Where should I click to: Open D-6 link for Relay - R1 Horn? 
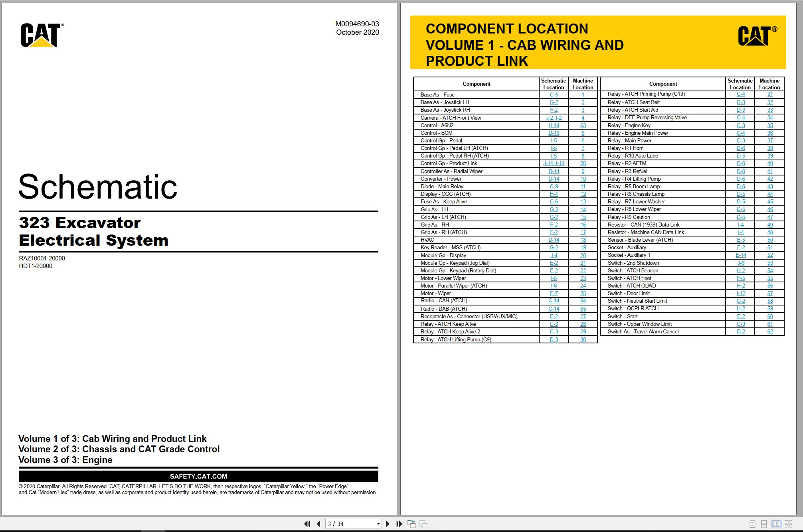click(x=741, y=148)
